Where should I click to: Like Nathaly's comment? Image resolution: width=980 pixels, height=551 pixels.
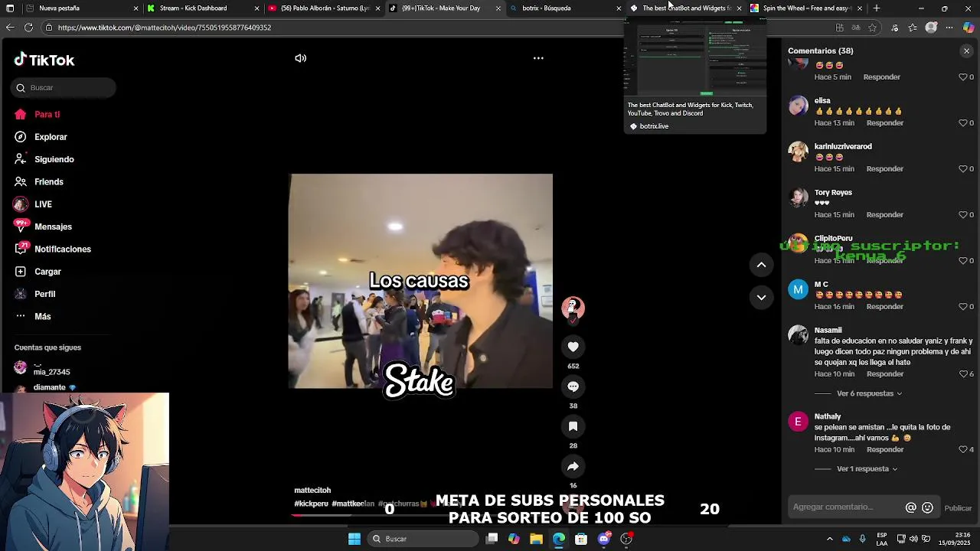[963, 449]
